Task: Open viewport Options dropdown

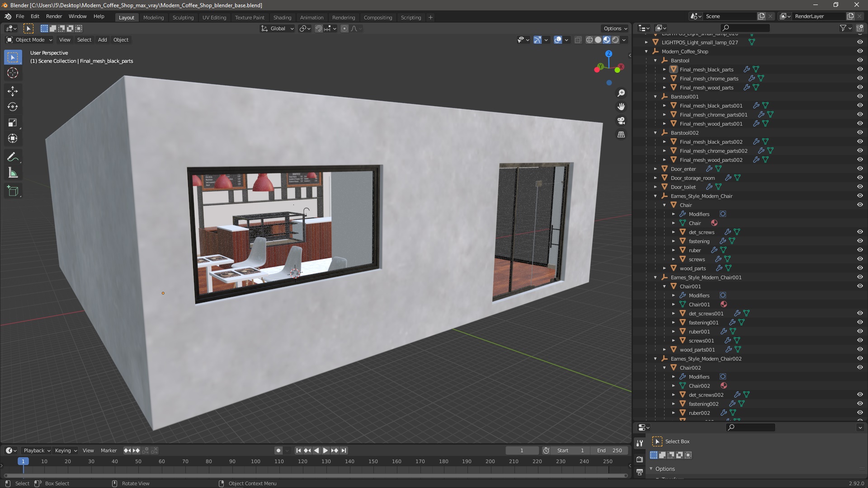Action: pos(615,28)
